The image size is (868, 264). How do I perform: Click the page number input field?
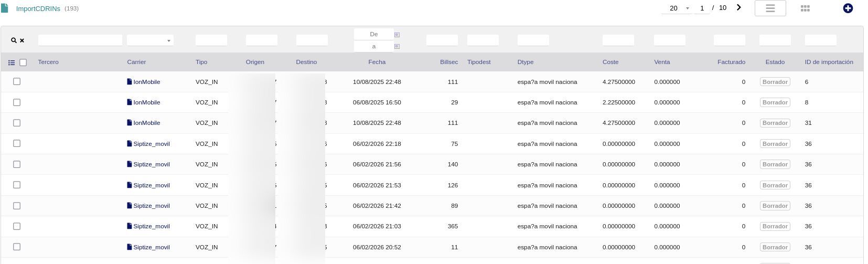pyautogui.click(x=702, y=8)
